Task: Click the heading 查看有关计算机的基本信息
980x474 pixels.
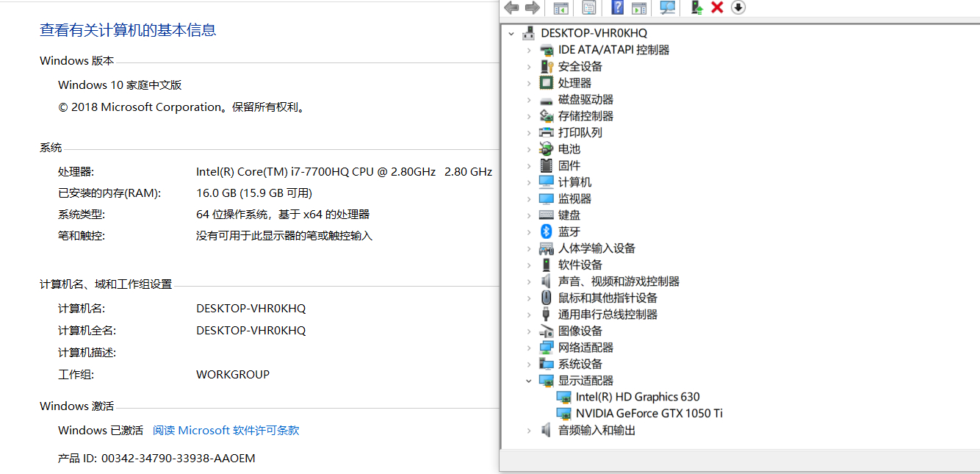Action: coord(128,30)
